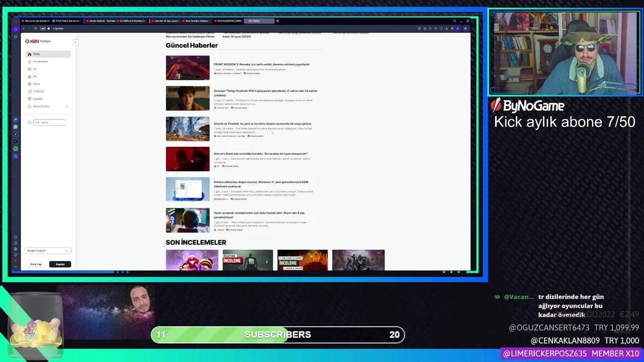Open the Windows 11 RAM article
The image size is (644, 362).
tap(261, 184)
